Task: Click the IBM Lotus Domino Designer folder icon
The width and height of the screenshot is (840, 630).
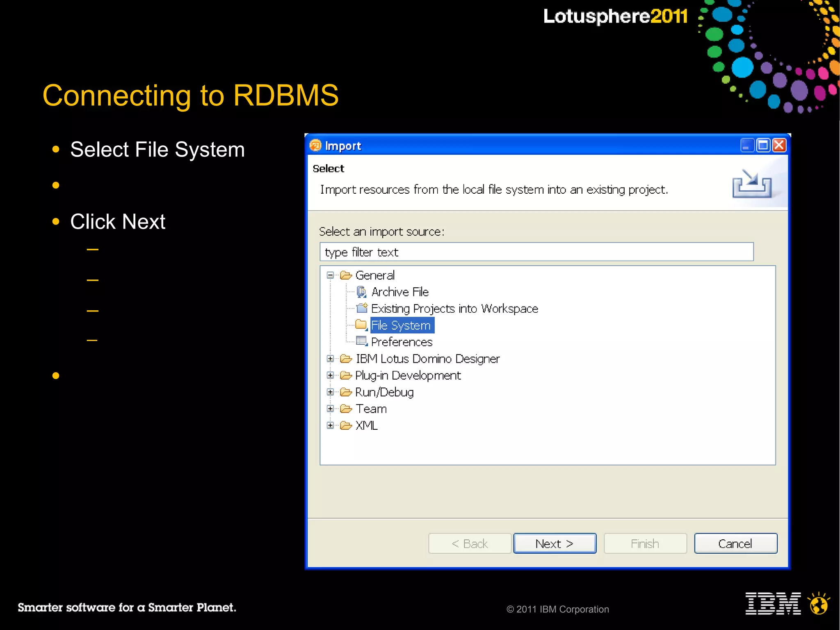Action: (346, 359)
